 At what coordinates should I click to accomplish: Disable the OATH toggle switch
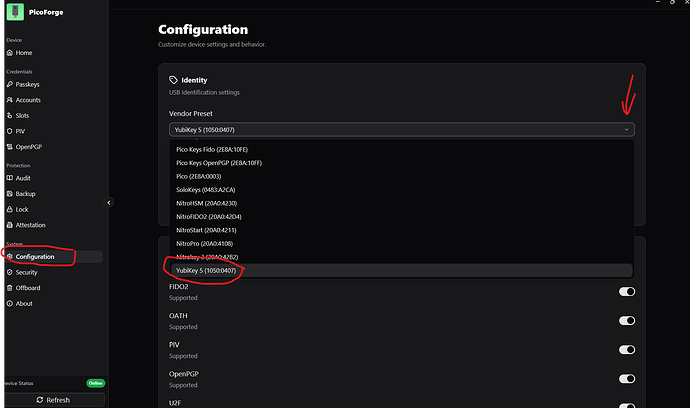(x=627, y=320)
